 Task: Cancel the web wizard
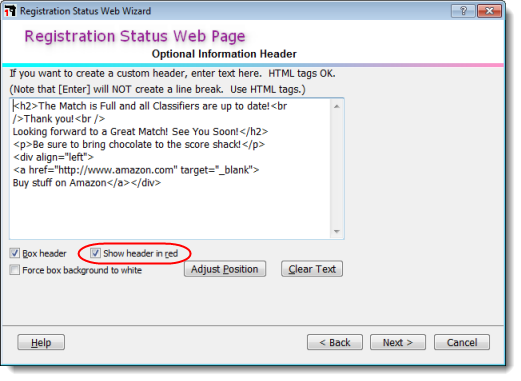tap(462, 342)
